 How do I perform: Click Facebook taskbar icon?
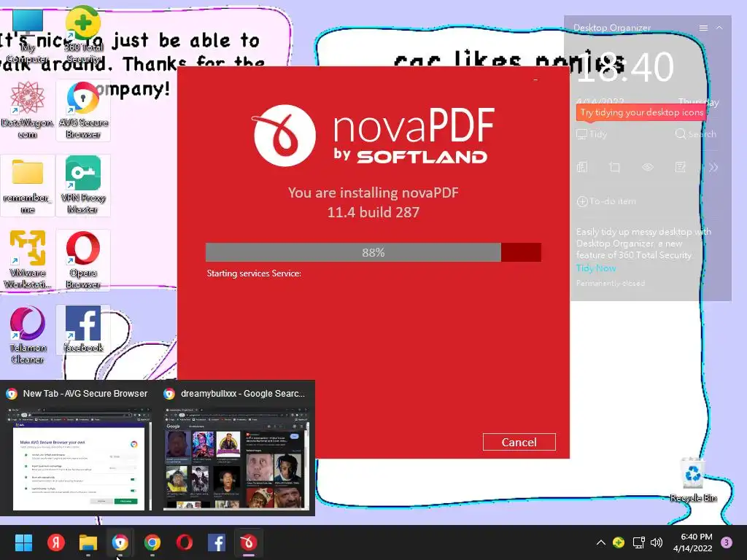217,542
